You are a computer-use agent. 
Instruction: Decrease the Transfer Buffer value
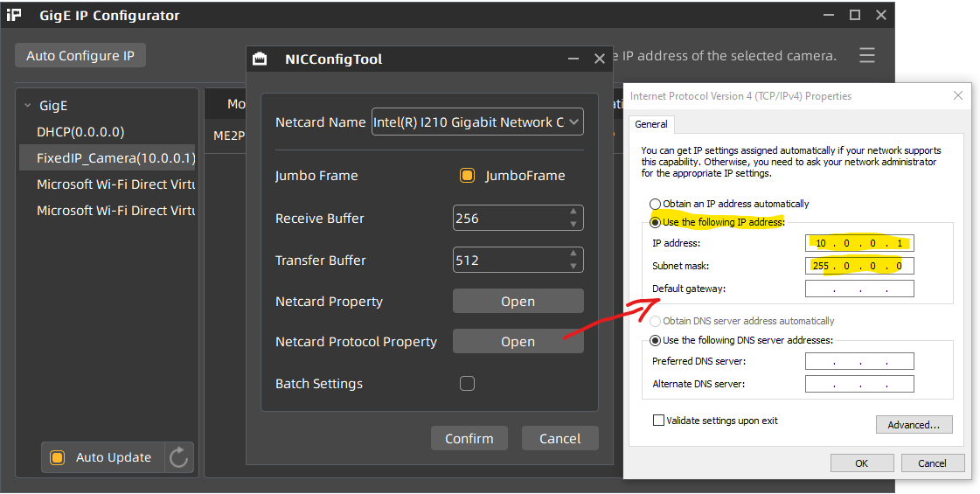[573, 266]
